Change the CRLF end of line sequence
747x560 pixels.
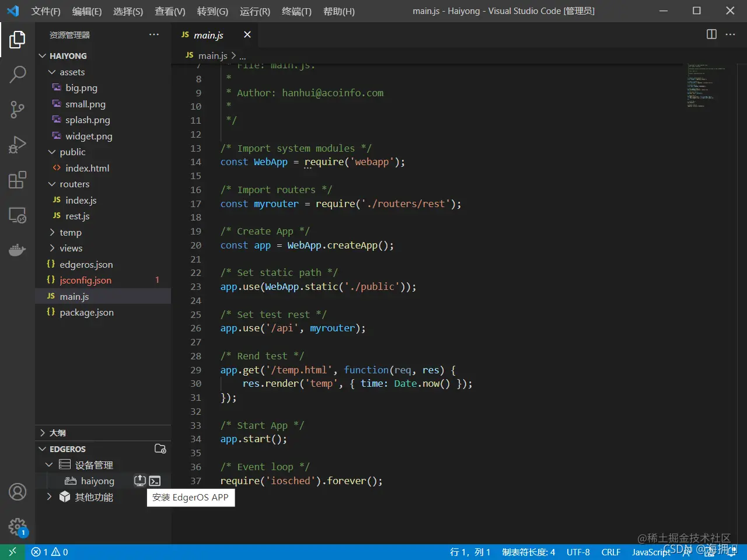[x=611, y=552]
